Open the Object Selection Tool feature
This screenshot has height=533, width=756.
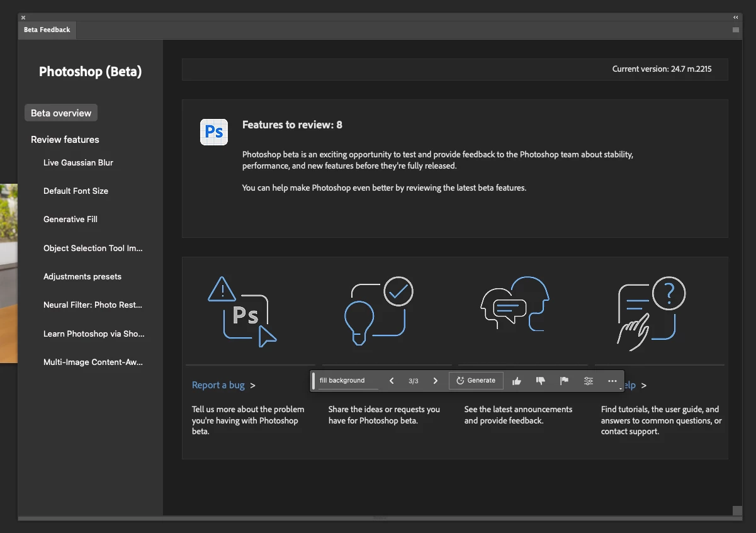(93, 248)
